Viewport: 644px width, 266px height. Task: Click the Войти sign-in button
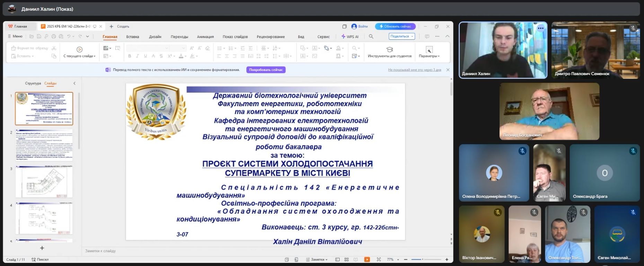coord(360,26)
